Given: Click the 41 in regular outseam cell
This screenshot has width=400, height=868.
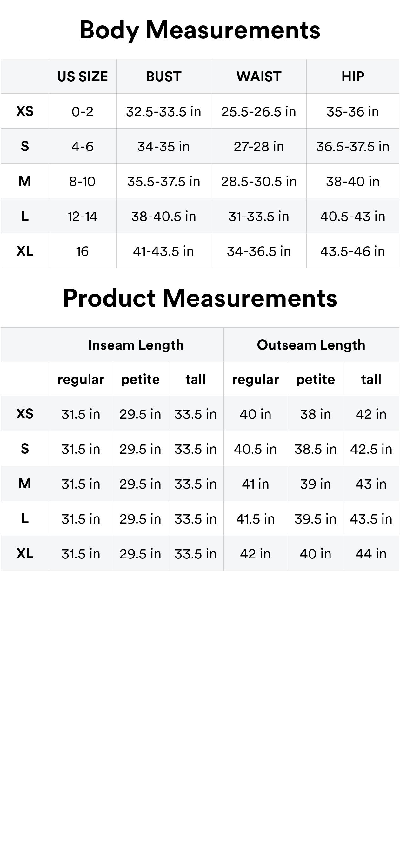Looking at the screenshot, I should [256, 484].
